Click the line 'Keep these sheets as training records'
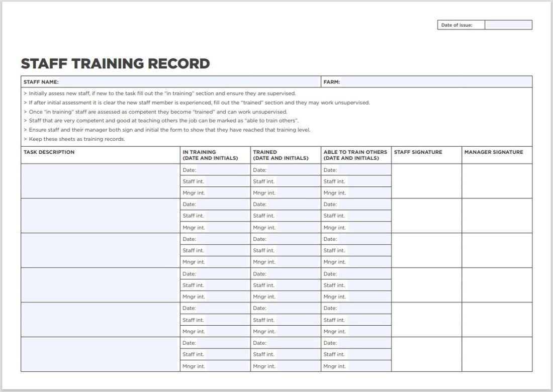This screenshot has height=392, width=553. [74, 139]
